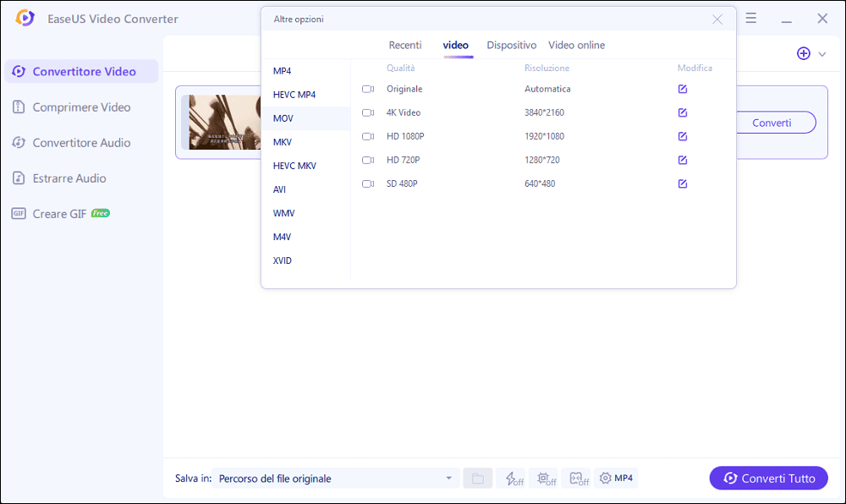The height and width of the screenshot is (504, 846).
Task: Click the Free badge next to Creare GIF
Action: coord(101,213)
